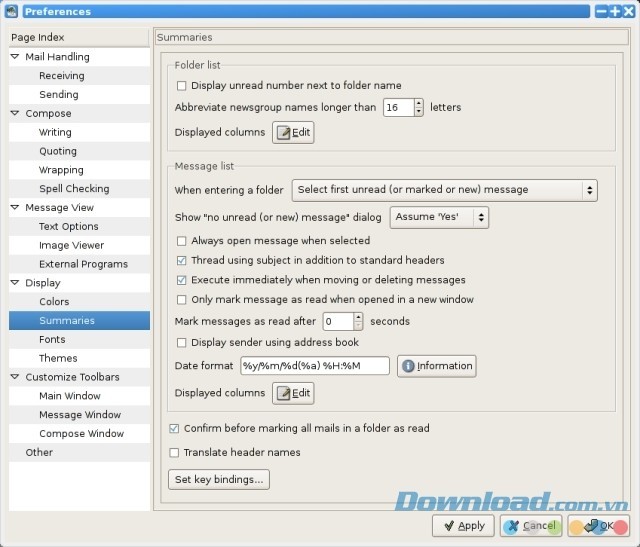Select Fonts in the page index

(x=52, y=340)
